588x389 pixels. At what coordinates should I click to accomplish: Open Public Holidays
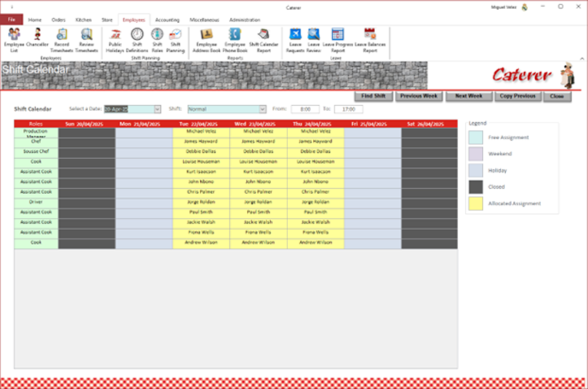(x=115, y=40)
